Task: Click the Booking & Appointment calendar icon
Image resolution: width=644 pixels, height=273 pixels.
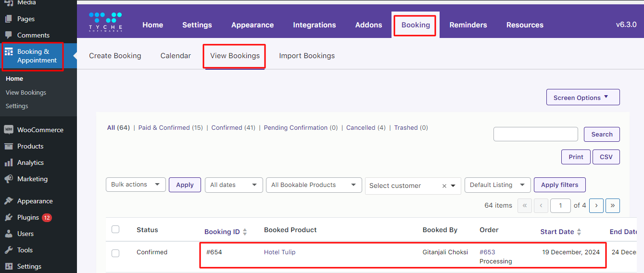Action: click(9, 52)
